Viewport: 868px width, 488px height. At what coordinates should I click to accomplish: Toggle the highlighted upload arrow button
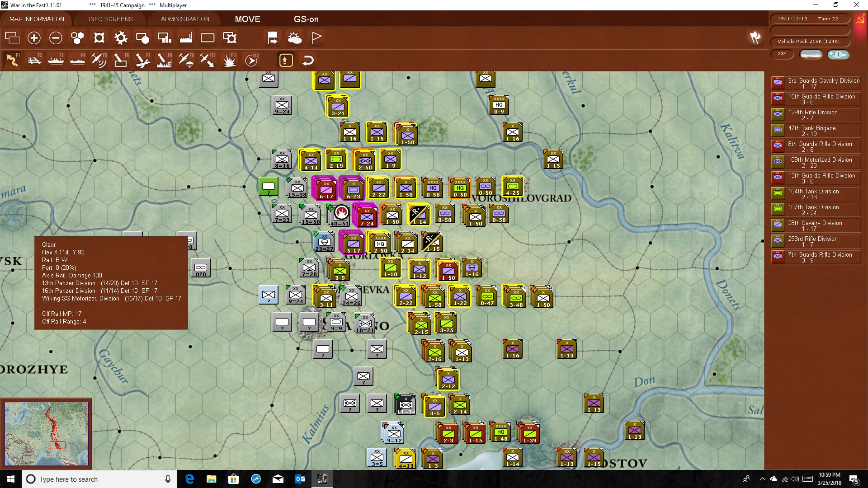pos(286,60)
